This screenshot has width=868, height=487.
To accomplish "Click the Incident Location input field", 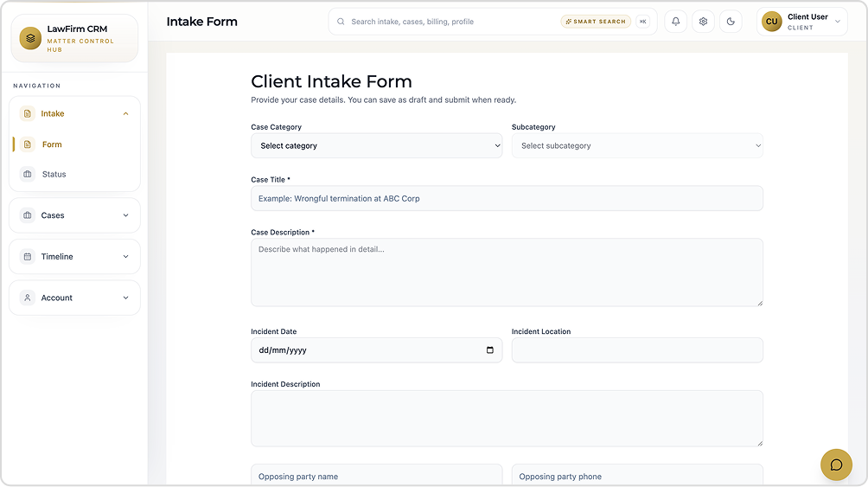I will coord(637,350).
